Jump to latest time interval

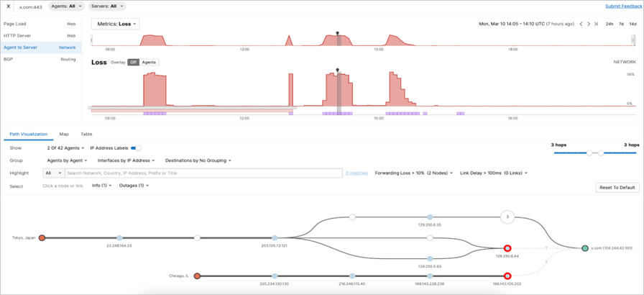597,24
